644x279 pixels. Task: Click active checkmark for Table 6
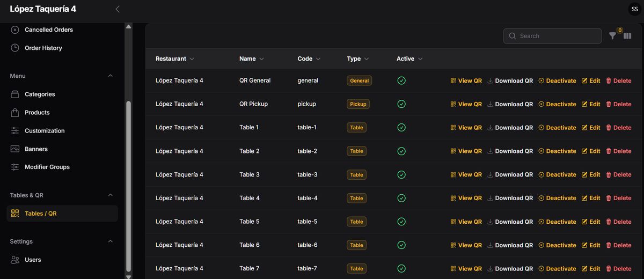(x=401, y=245)
